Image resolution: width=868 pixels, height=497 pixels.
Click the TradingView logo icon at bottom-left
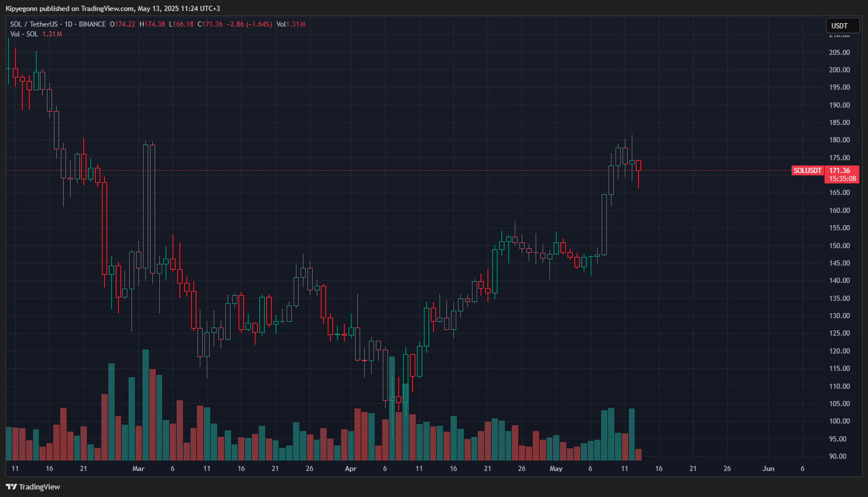click(x=11, y=487)
